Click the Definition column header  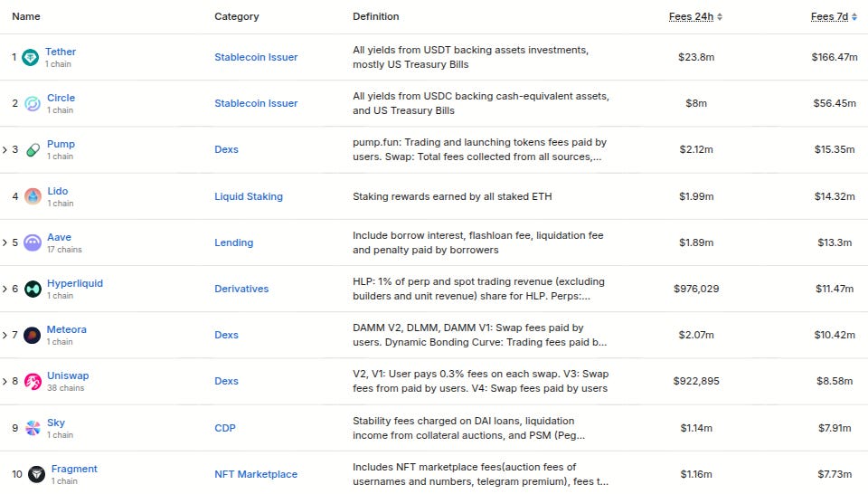point(376,16)
